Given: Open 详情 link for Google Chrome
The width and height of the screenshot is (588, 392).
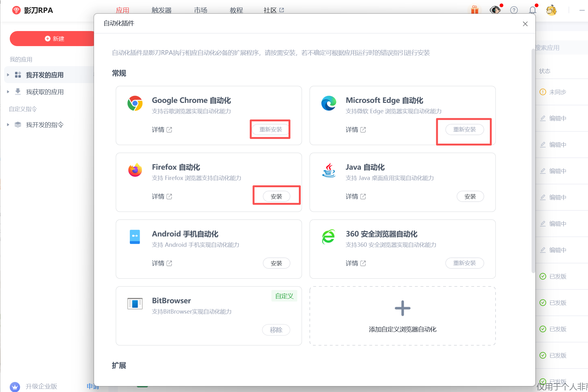Looking at the screenshot, I should [x=162, y=130].
